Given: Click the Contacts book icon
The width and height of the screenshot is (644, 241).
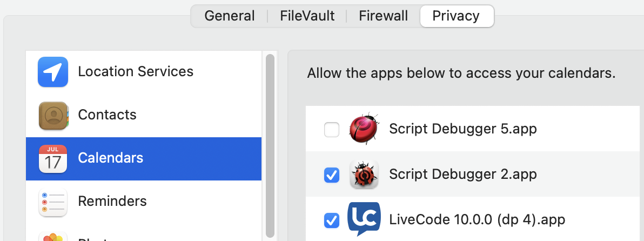Looking at the screenshot, I should point(53,115).
